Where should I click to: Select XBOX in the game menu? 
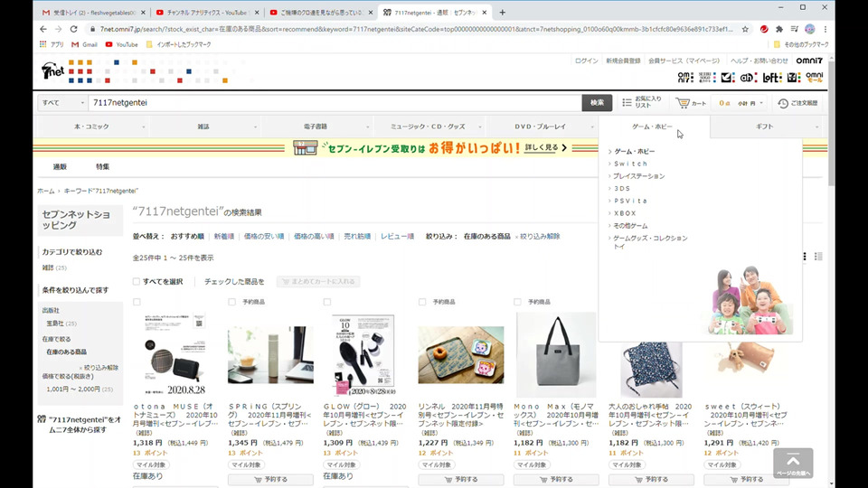point(625,213)
